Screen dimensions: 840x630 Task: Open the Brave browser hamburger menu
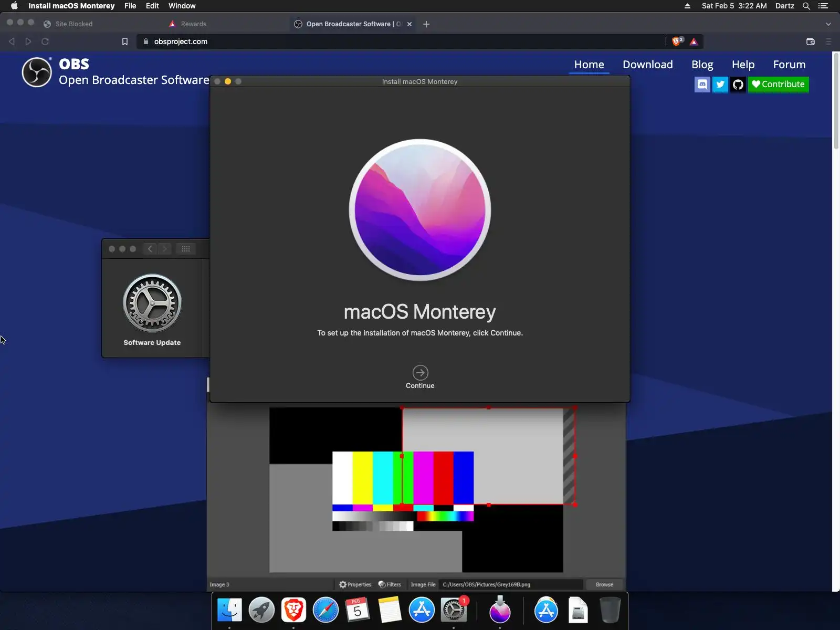(x=828, y=41)
